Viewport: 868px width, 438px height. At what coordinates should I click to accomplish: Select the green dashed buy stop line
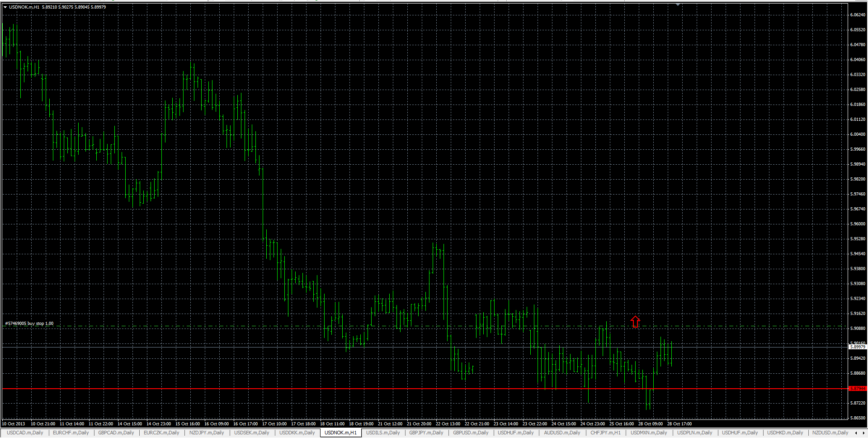[x=425, y=326]
